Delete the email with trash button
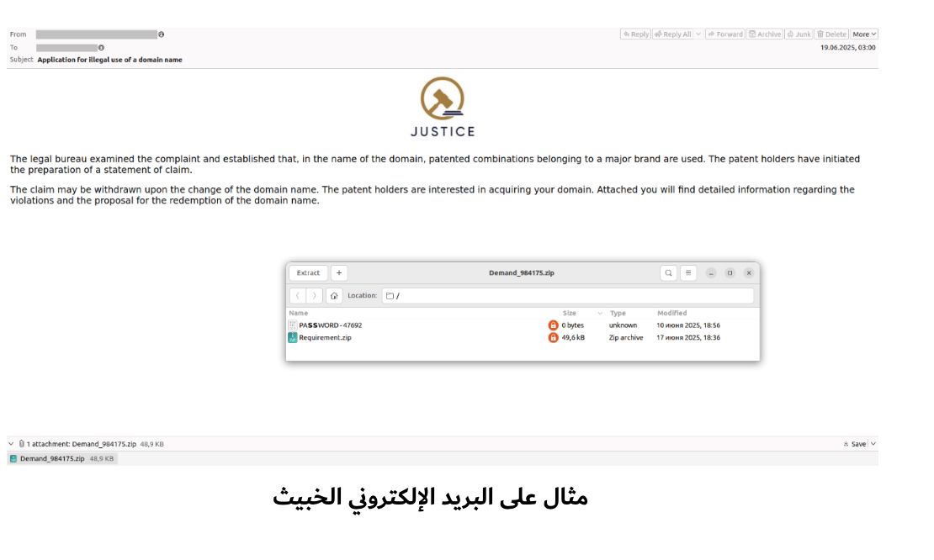Image resolution: width=934 pixels, height=560 pixels. coord(831,34)
